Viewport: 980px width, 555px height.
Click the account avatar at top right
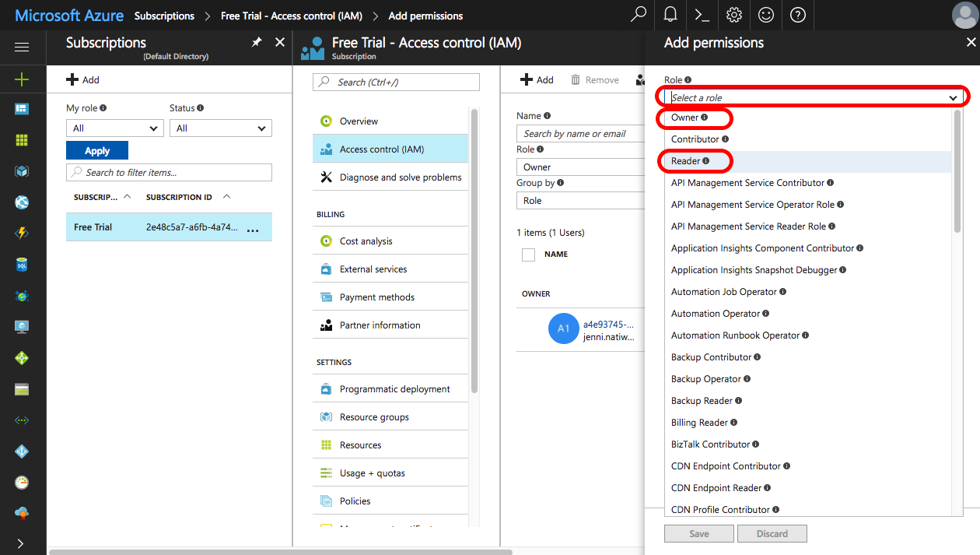tap(964, 15)
